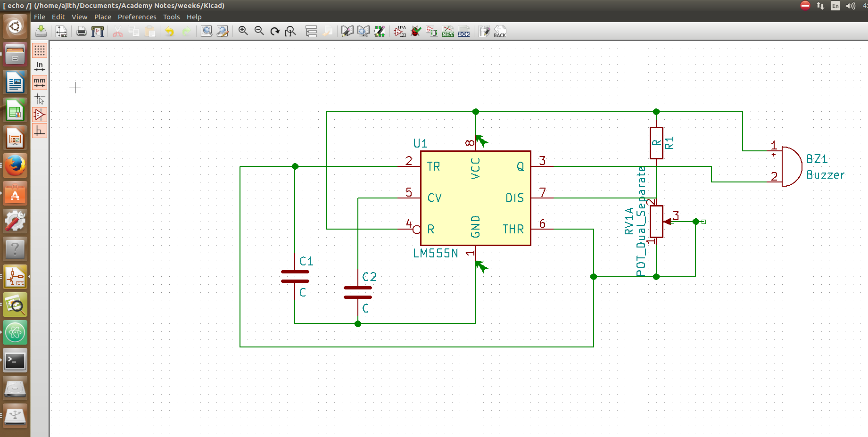Open the Edit menu
This screenshot has width=868, height=437.
(x=58, y=17)
